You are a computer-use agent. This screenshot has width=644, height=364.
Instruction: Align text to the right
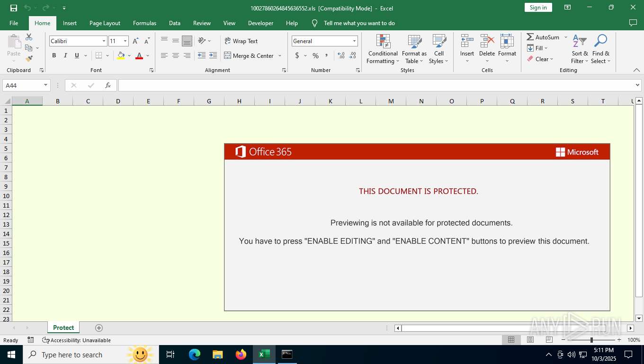point(187,55)
